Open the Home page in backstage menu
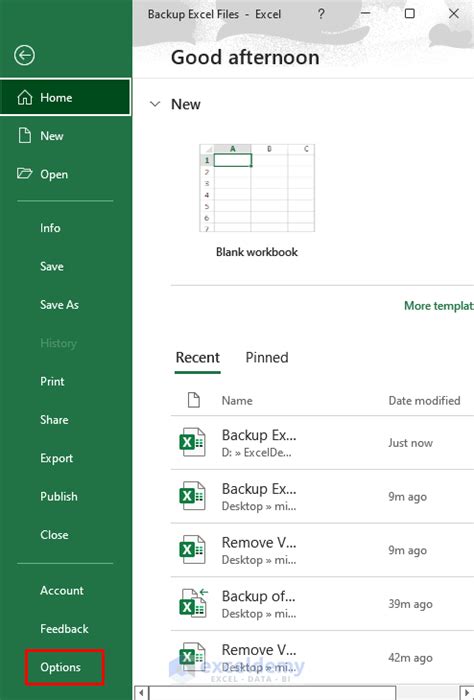The width and height of the screenshot is (474, 700). (66, 97)
